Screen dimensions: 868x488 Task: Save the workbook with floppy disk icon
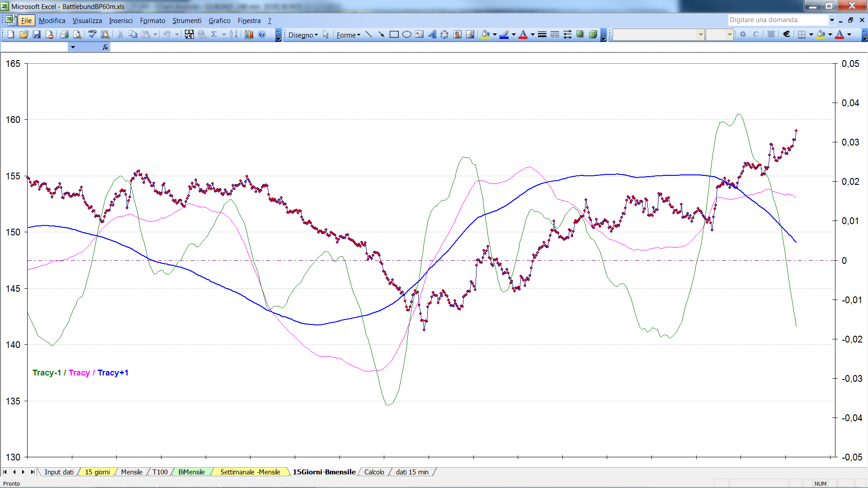37,34
